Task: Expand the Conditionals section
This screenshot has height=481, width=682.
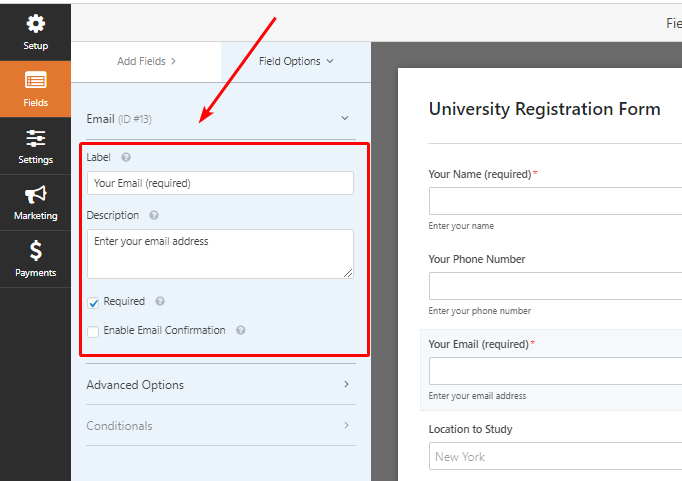Action: coord(220,426)
